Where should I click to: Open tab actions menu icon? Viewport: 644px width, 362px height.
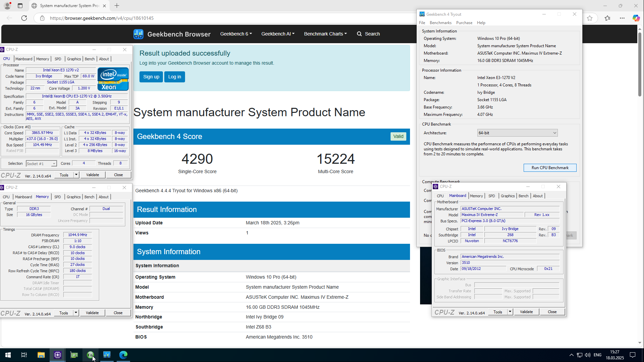[20, 6]
